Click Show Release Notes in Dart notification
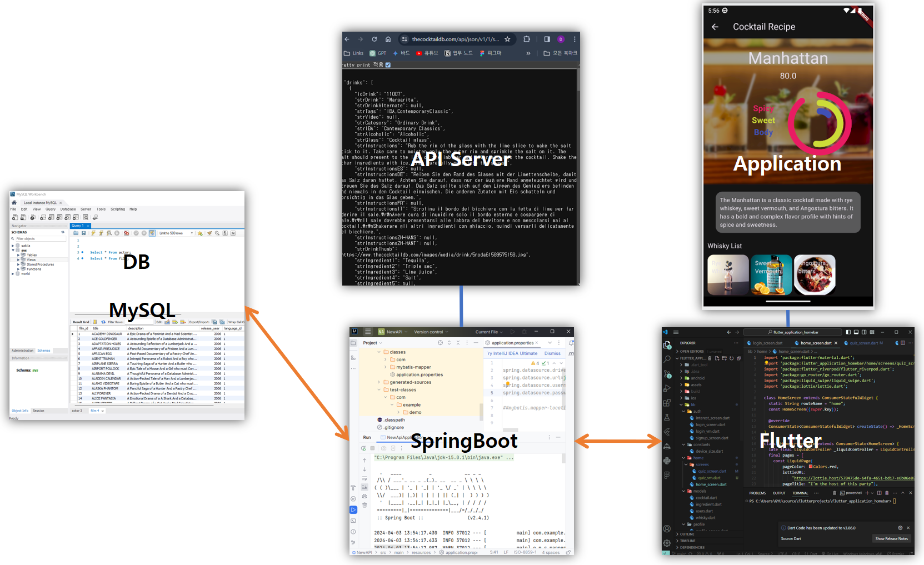This screenshot has height=565, width=924. click(891, 538)
